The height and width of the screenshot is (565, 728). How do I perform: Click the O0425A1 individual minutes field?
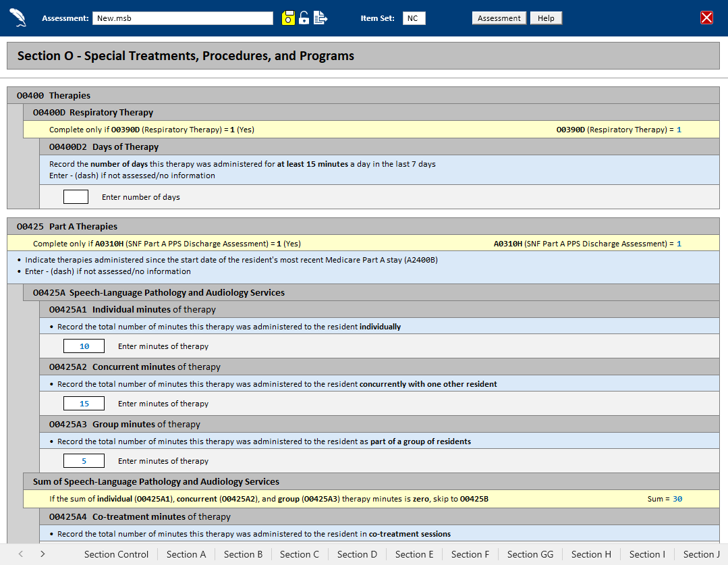click(84, 346)
